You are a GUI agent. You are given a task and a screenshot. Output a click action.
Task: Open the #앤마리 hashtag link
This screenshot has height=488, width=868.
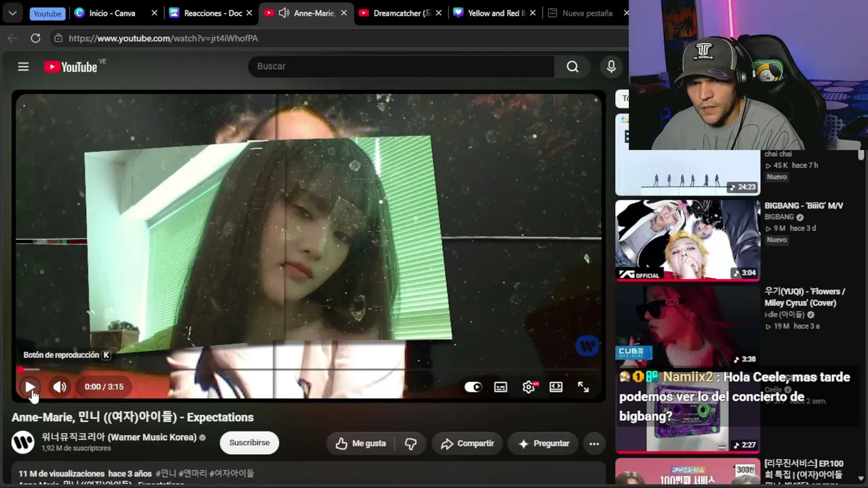pos(193,473)
